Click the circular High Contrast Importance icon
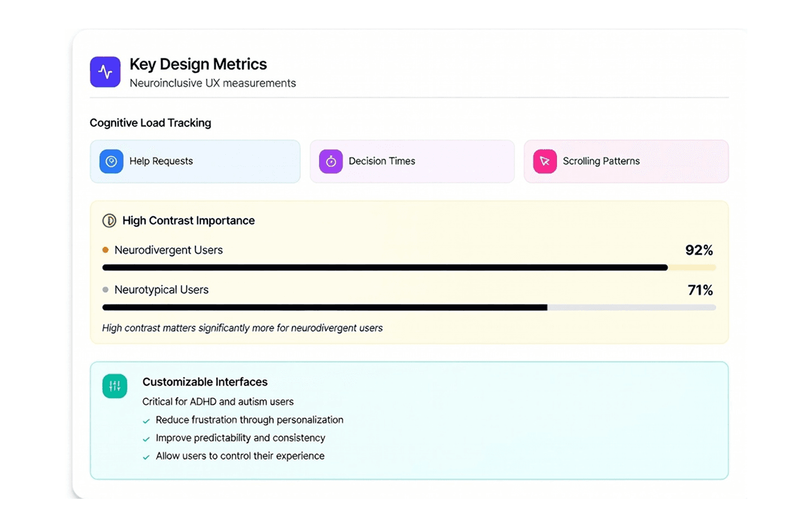This screenshot has height=528, width=812. [109, 221]
